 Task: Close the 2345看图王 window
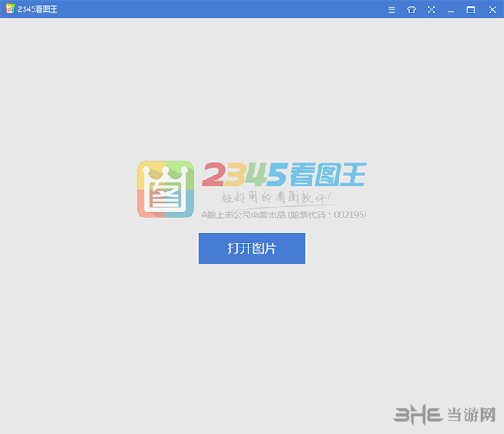tap(492, 9)
